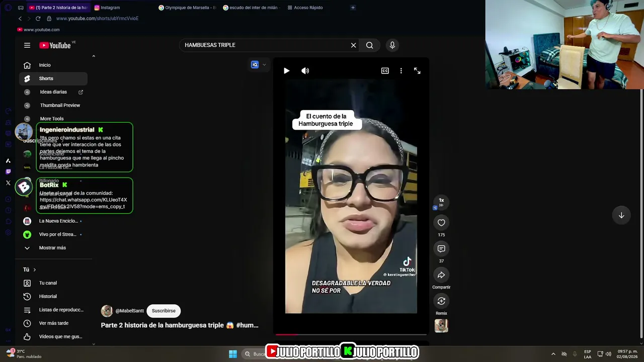
Task: Open the Short's sound thumbnail
Action: point(441,326)
